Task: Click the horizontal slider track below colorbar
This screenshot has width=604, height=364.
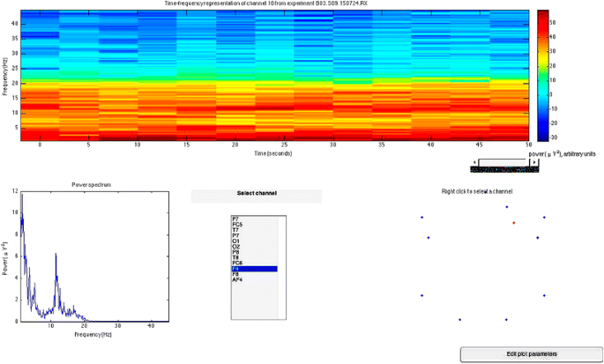Action: [504, 162]
